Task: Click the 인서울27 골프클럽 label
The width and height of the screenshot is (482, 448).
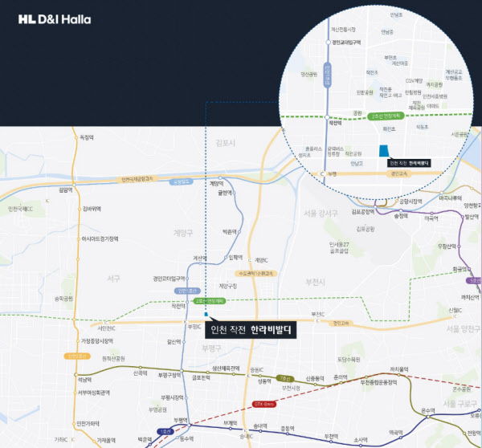Action: 339,247
